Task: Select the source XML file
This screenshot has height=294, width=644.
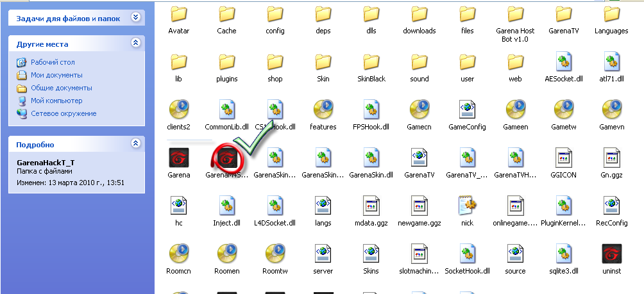Action: click(516, 254)
